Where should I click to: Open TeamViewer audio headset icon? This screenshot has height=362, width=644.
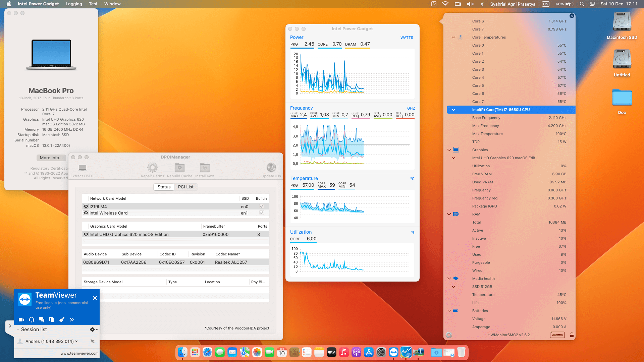[x=32, y=320]
